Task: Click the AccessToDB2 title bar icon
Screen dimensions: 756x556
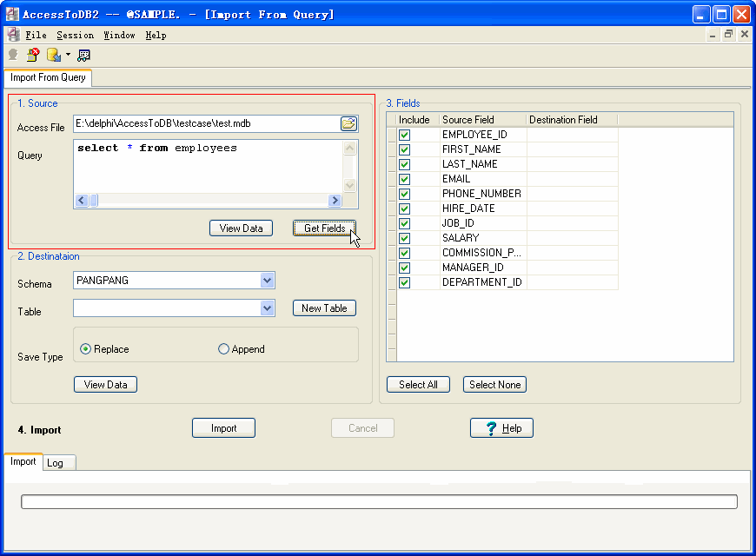Action: 12,14
